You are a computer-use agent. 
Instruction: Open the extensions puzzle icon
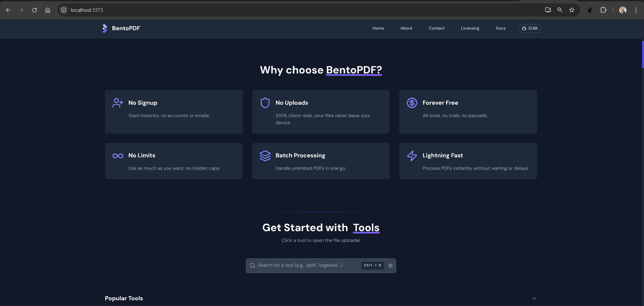click(x=603, y=10)
